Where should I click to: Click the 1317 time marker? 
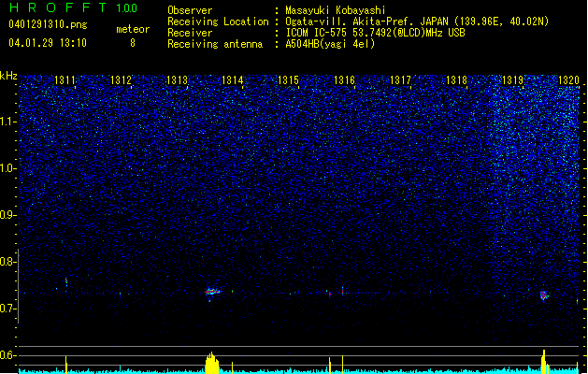(400, 80)
